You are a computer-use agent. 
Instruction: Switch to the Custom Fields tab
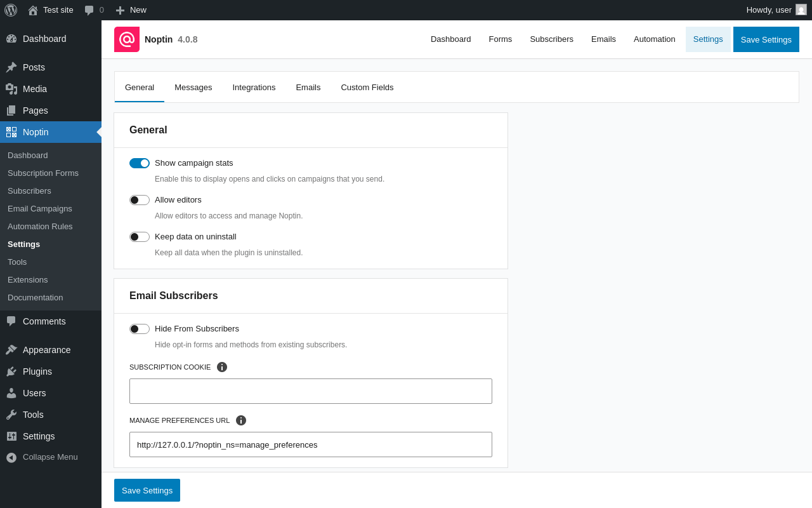367,88
